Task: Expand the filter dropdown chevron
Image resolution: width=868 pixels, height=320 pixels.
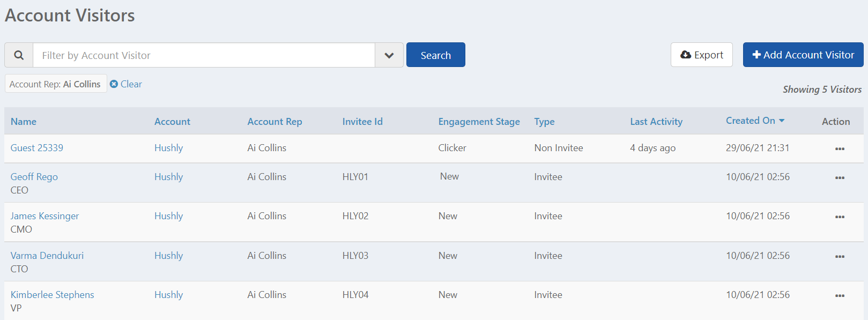Action: [x=389, y=55]
